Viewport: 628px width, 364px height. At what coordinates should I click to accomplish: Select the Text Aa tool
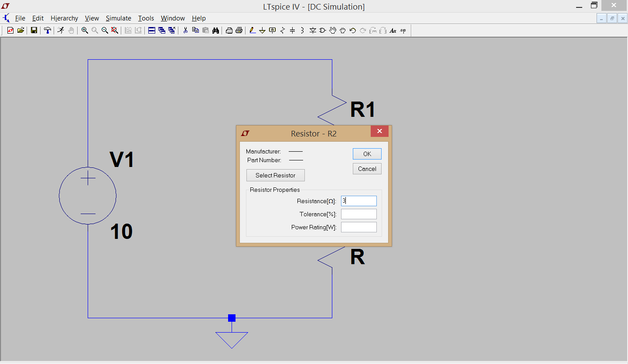click(393, 31)
